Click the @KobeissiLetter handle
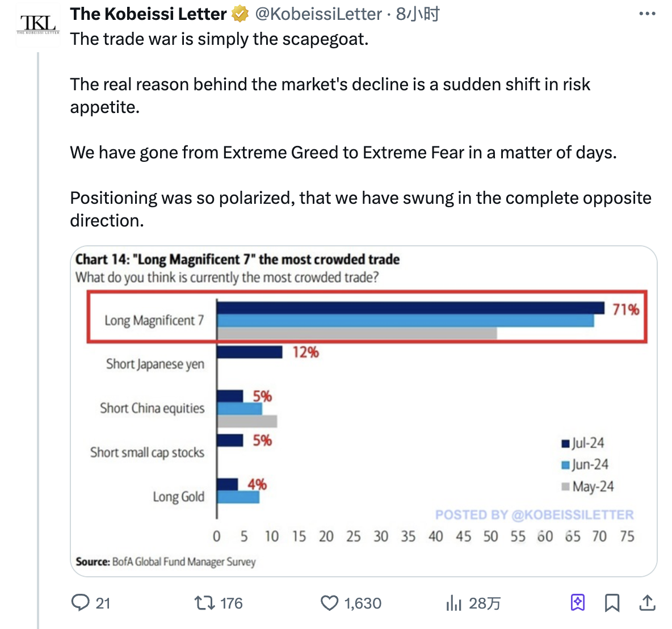 point(318,14)
